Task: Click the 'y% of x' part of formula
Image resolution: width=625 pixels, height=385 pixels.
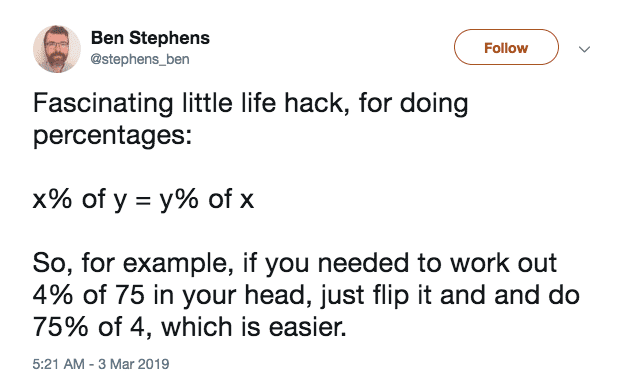Action: [x=206, y=199]
